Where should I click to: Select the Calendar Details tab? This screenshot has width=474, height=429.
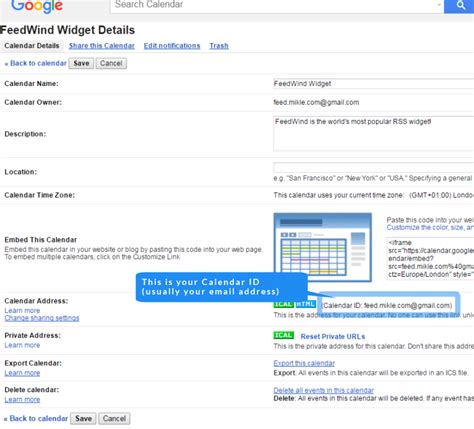click(32, 46)
